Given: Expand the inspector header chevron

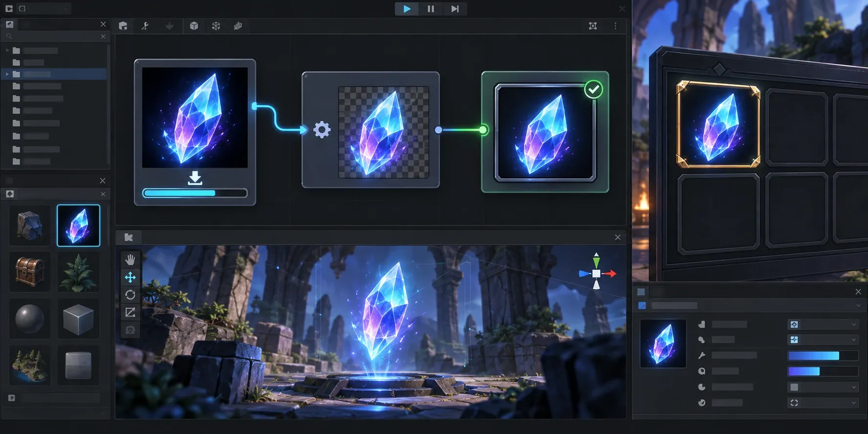Looking at the screenshot, I should tap(858, 306).
